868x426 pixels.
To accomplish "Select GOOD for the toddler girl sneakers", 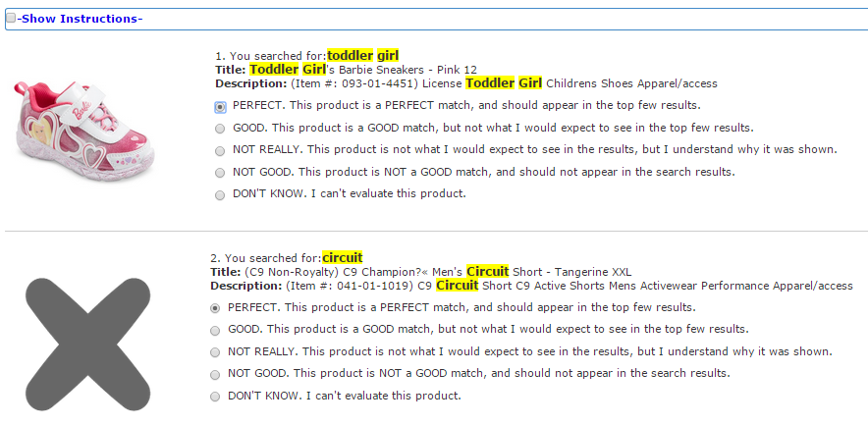I will [x=220, y=129].
